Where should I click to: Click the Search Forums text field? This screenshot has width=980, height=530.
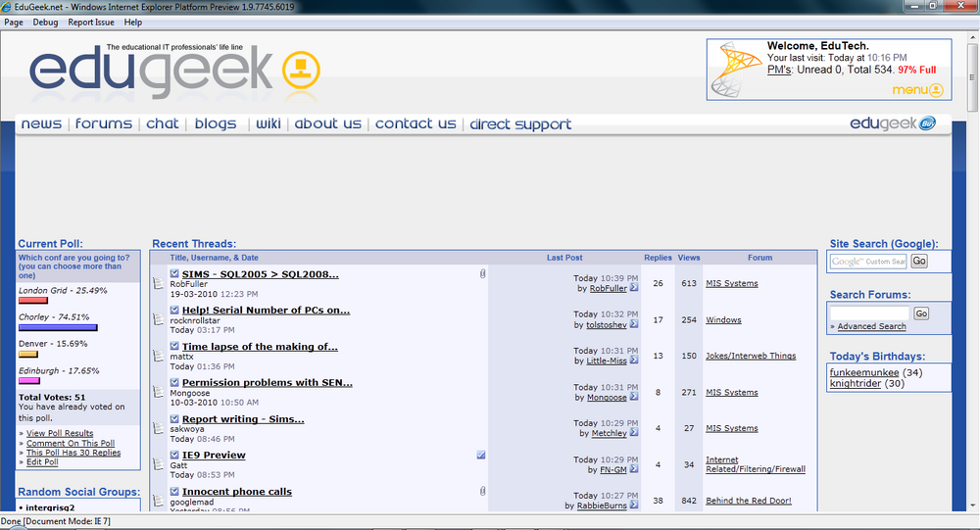pos(869,313)
